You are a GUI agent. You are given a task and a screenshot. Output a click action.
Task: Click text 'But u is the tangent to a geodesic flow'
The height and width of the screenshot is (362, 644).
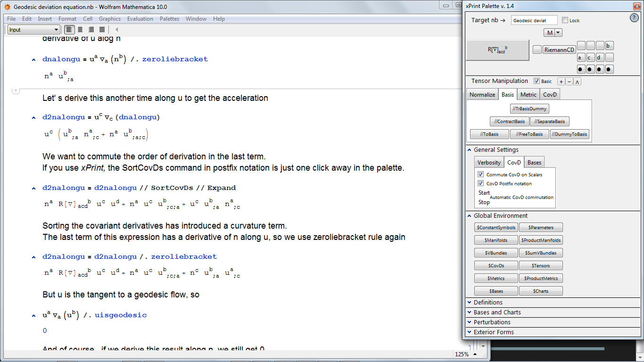click(x=115, y=295)
